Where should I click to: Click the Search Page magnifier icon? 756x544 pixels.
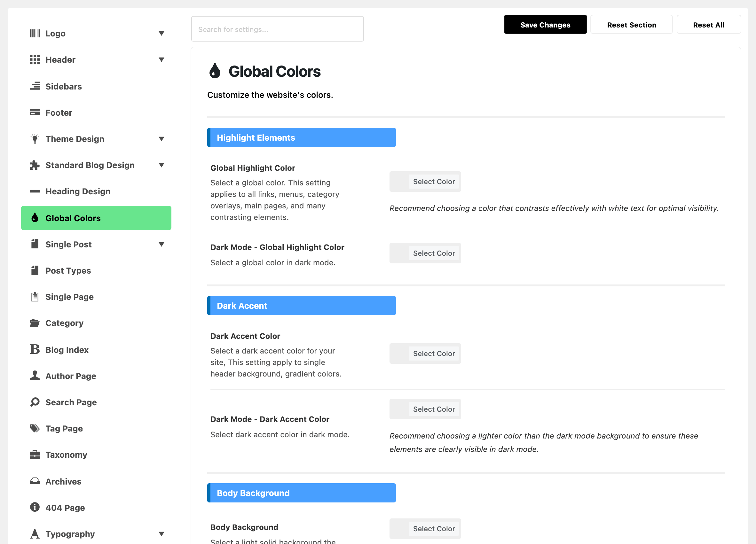click(35, 402)
